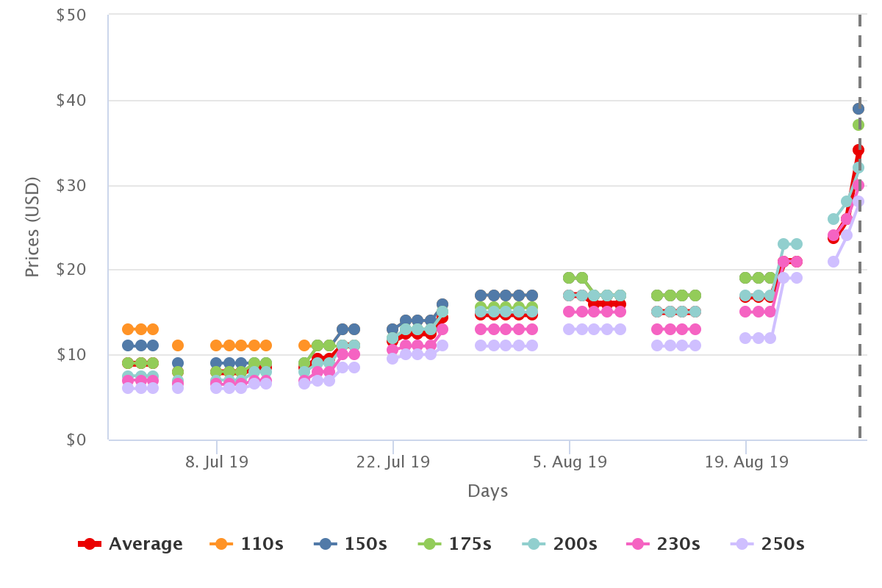Click the green 175s legend marker

[x=429, y=544]
